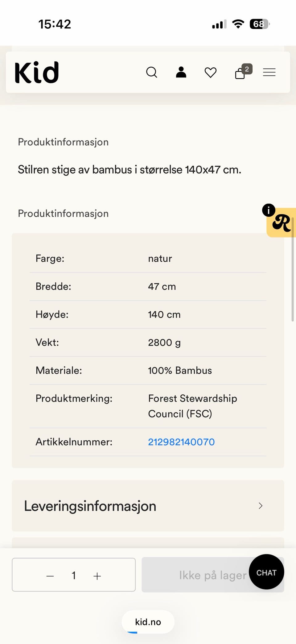
Task: Increase quantity with plus button
Action: point(97,576)
